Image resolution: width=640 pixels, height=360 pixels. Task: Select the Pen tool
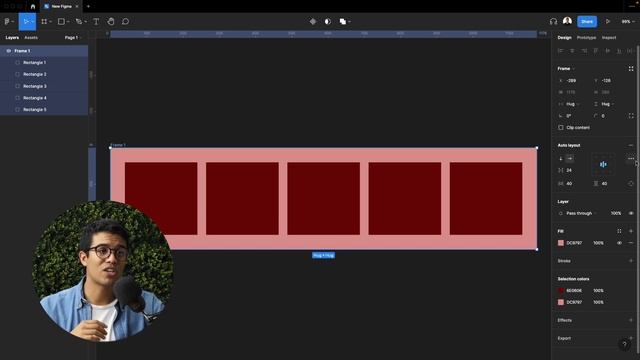coord(79,22)
